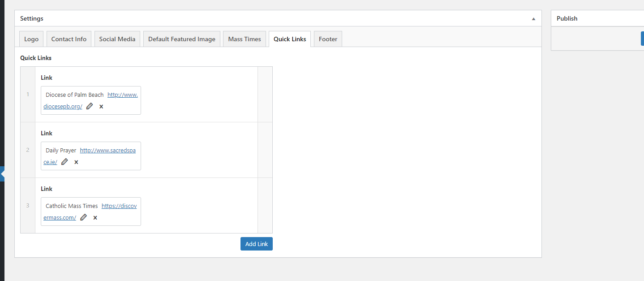644x281 pixels.
Task: Click row 1 reorder handle
Action: 28,95
